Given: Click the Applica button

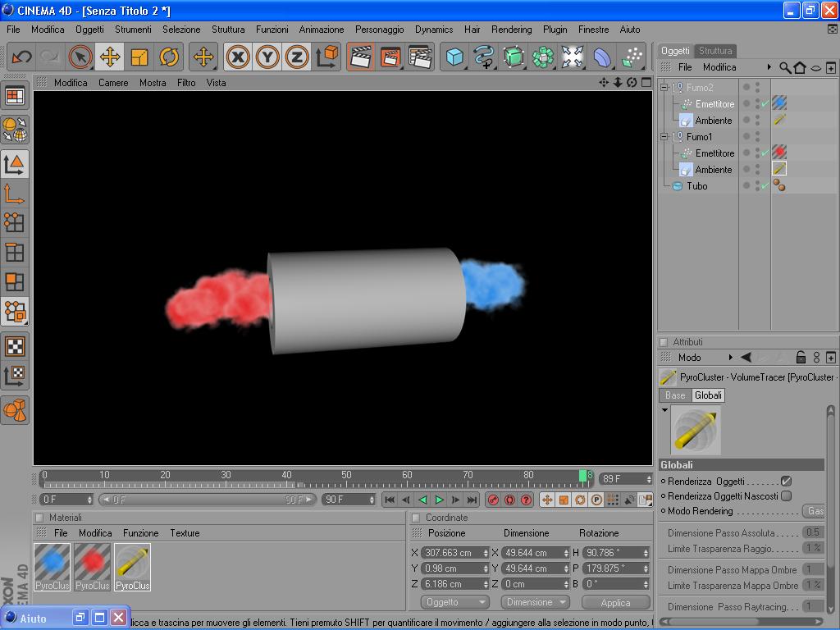Looking at the screenshot, I should (615, 602).
